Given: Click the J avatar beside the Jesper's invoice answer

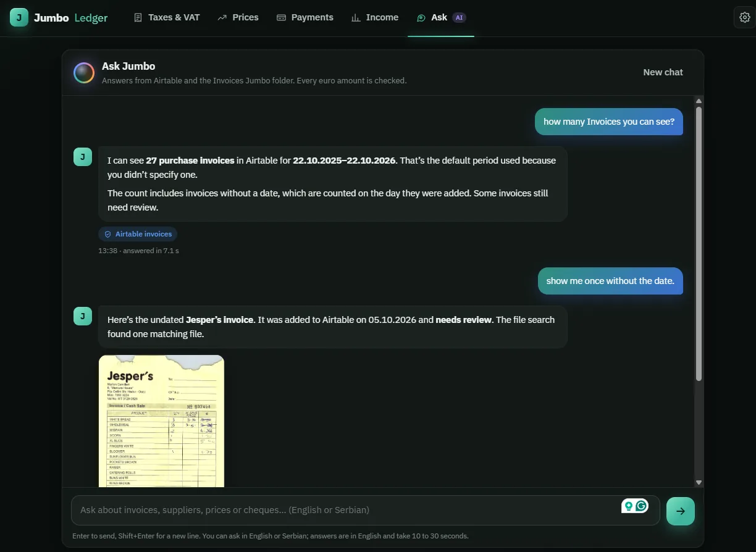Looking at the screenshot, I should pos(83,316).
